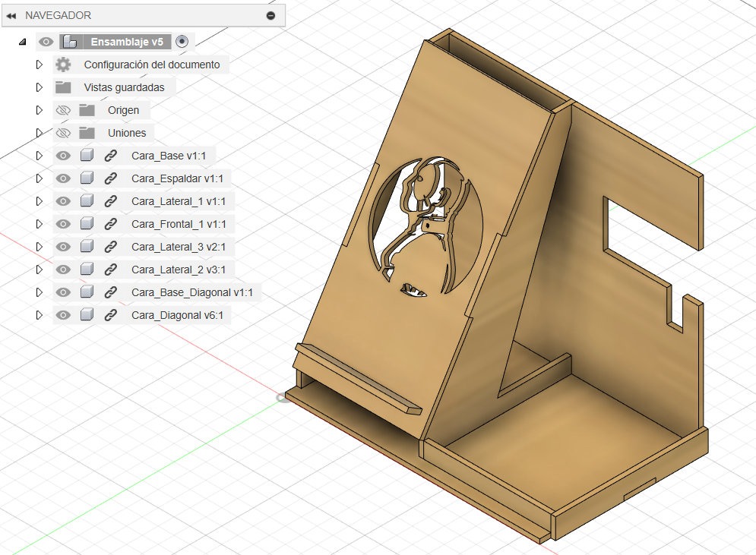Click the cube icon of Cara_Frontal_1 v1:1
756x555 pixels.
click(x=87, y=223)
